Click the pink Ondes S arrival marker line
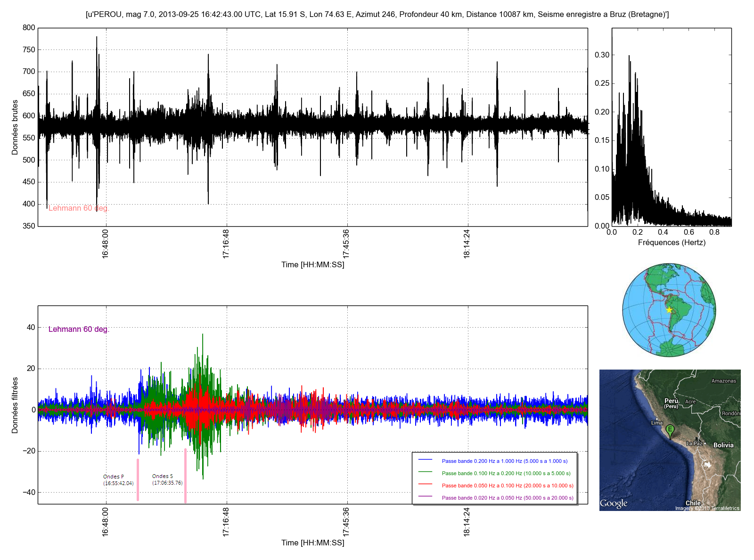 pyautogui.click(x=185, y=476)
